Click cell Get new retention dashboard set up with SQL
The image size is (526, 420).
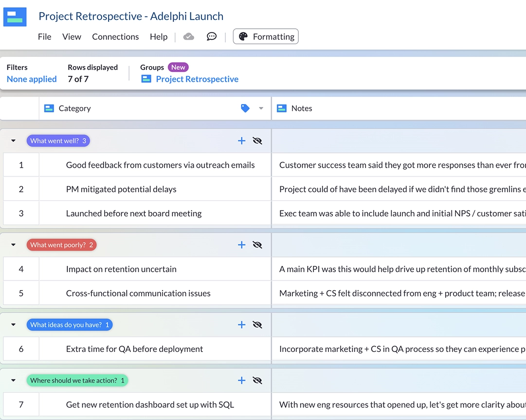pyautogui.click(x=155, y=404)
